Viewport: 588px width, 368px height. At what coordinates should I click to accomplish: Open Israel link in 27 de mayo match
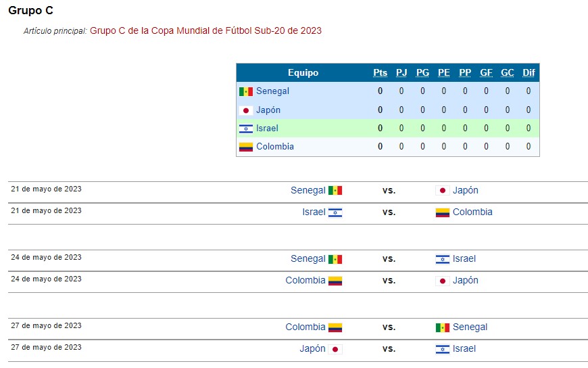(464, 348)
